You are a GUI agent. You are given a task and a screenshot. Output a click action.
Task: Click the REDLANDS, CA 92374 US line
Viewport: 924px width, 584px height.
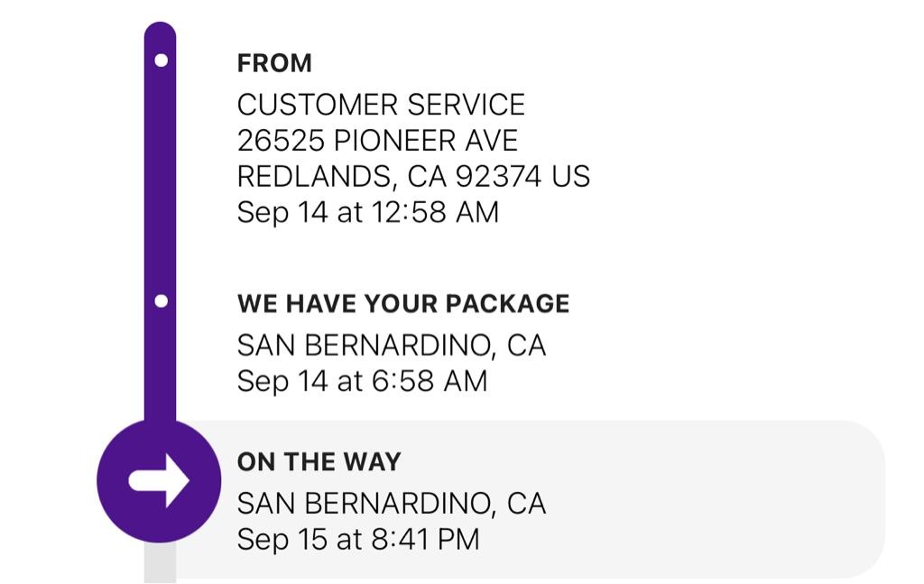click(x=413, y=176)
